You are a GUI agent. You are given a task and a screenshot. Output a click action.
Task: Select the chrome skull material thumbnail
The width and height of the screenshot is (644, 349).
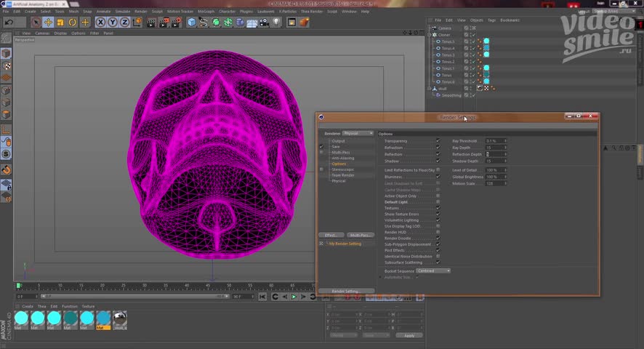120,318
